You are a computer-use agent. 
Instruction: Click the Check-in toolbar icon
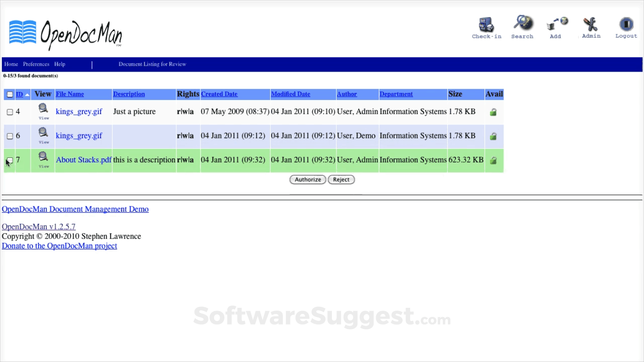point(486,24)
